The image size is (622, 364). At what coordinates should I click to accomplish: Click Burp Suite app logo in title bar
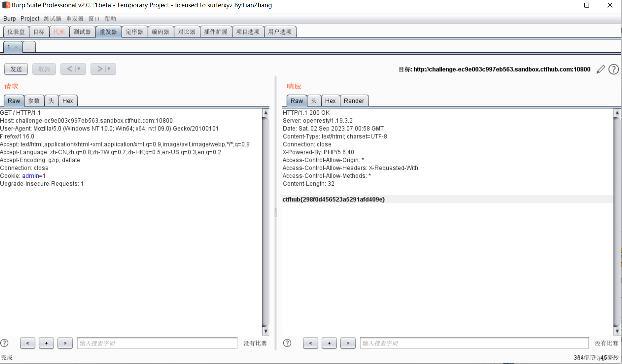click(x=6, y=5)
